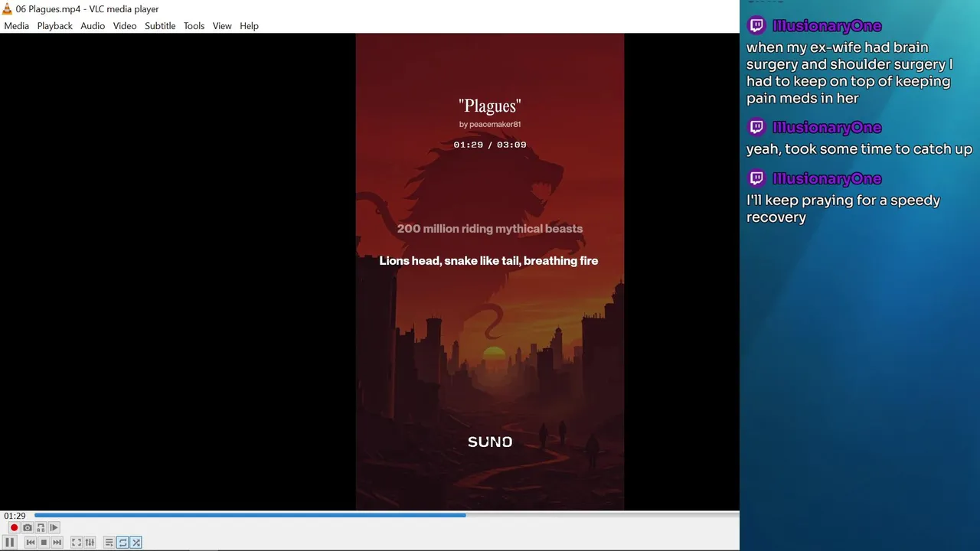Screen dimensions: 980x551
Task: Click IllusionaryOne username above ex-wife message
Action: pos(827,26)
